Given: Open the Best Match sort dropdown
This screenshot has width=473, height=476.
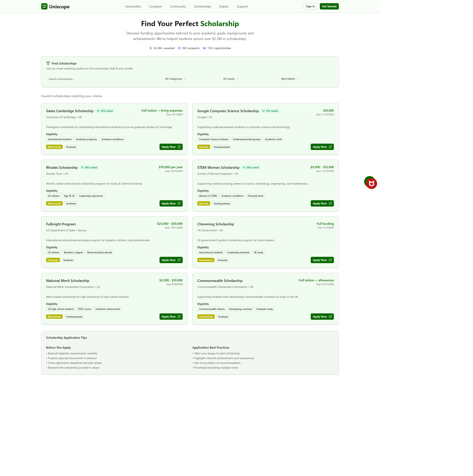Looking at the screenshot, I should click(290, 79).
